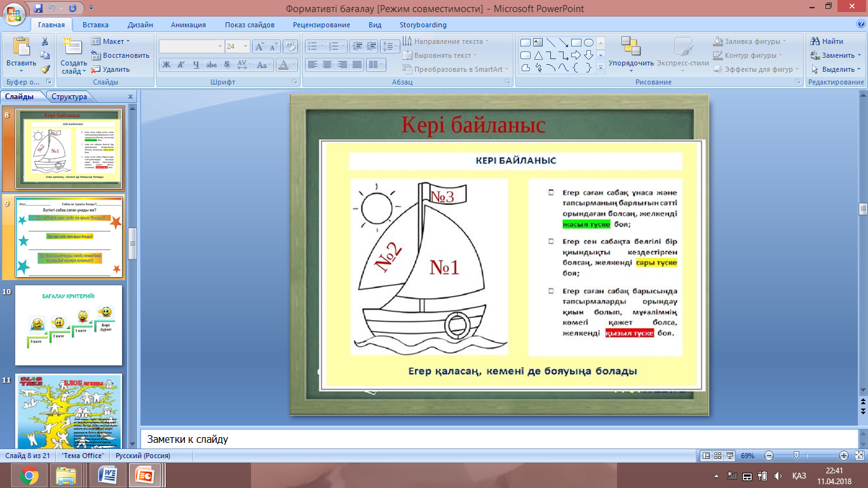Toggle italic formatting (К)
868x488 pixels.
click(181, 65)
